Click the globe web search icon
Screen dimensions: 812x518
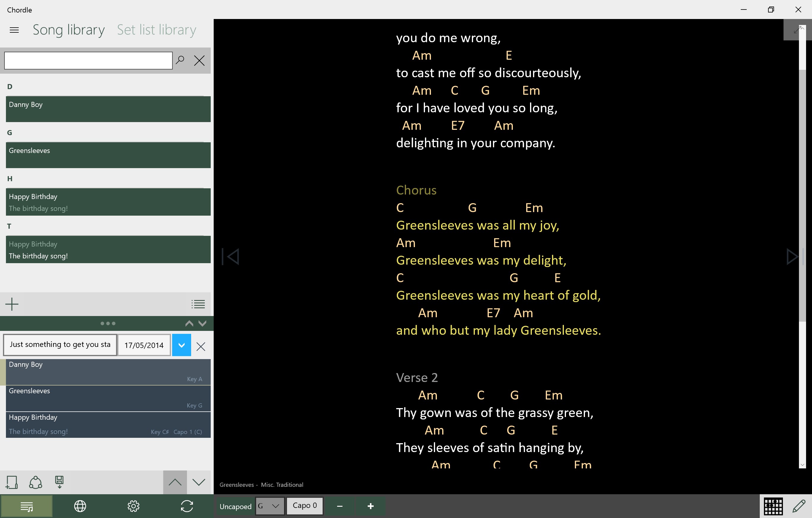click(80, 506)
